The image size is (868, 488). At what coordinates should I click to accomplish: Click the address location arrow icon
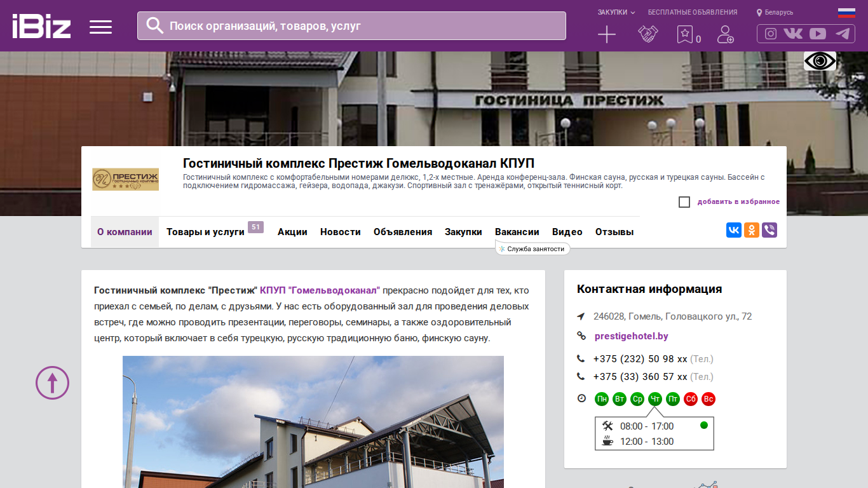(581, 316)
